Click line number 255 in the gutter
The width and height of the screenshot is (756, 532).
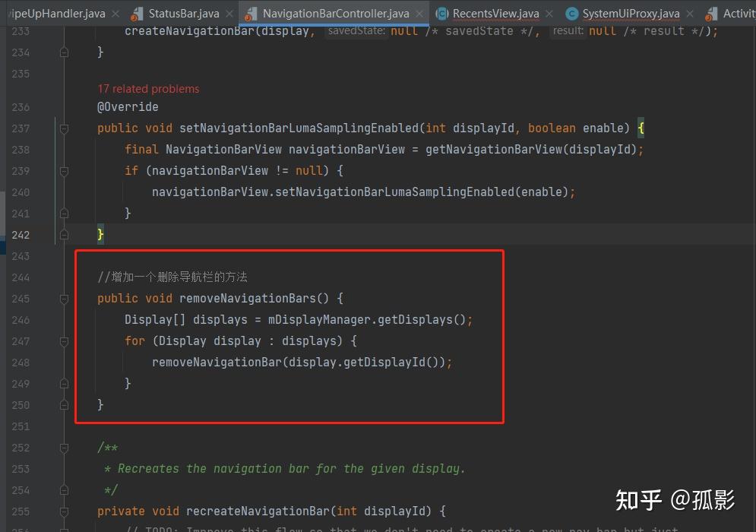pos(21,511)
